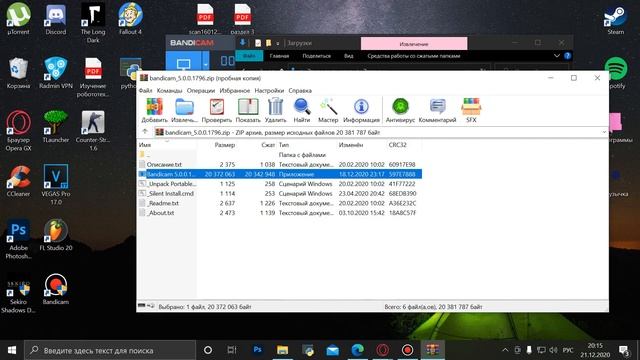Select the _Readme.txt file row

coord(280,203)
